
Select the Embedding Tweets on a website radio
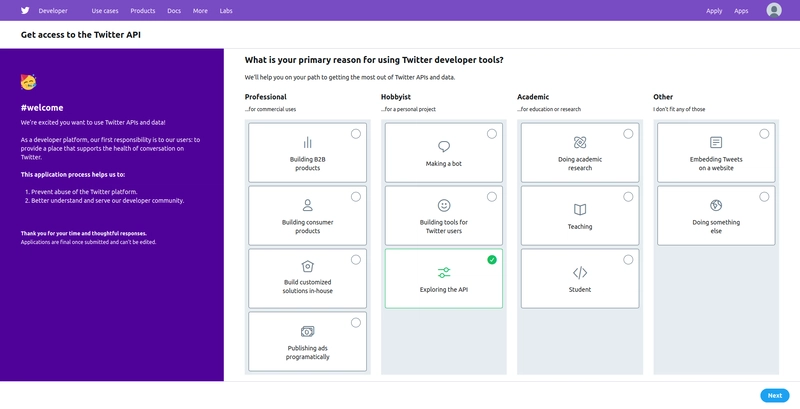(x=764, y=134)
